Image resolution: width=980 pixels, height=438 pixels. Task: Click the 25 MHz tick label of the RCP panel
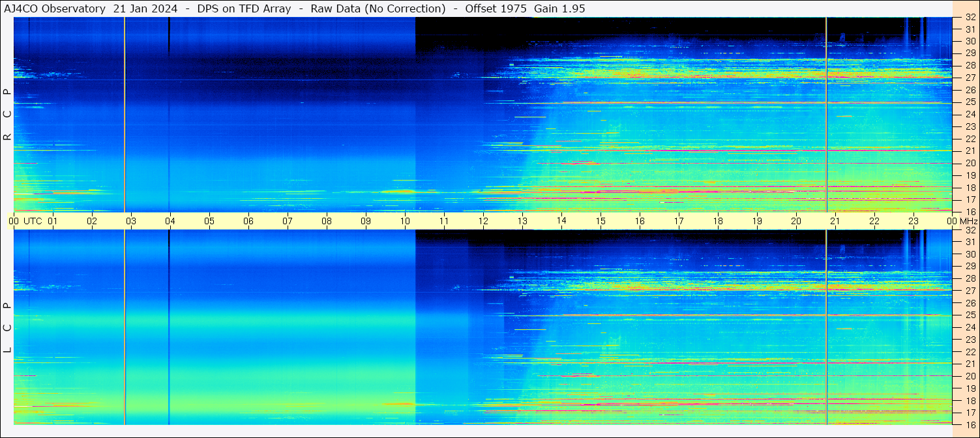(x=970, y=102)
